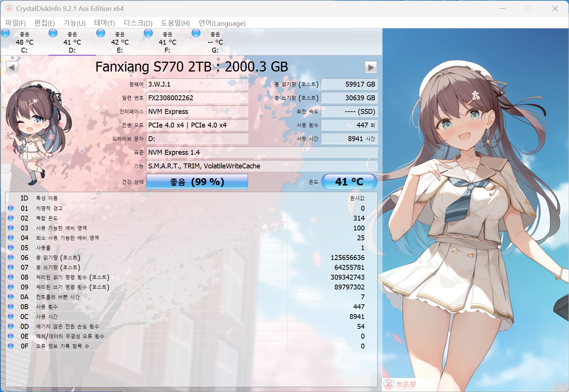
Task: Select the 컨트롤러 바쁜 시간 row
Action: pos(187,297)
